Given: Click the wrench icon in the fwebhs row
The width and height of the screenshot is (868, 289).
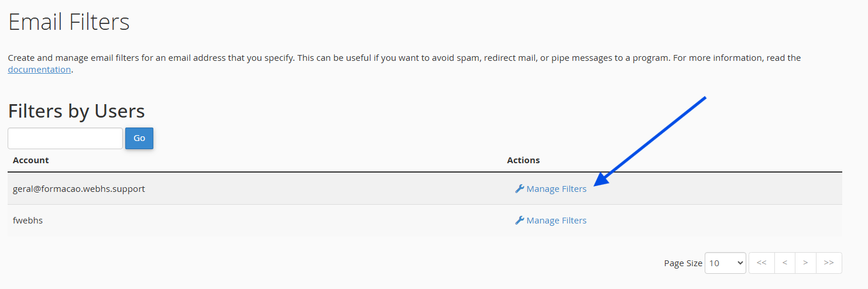Looking at the screenshot, I should pos(519,221).
